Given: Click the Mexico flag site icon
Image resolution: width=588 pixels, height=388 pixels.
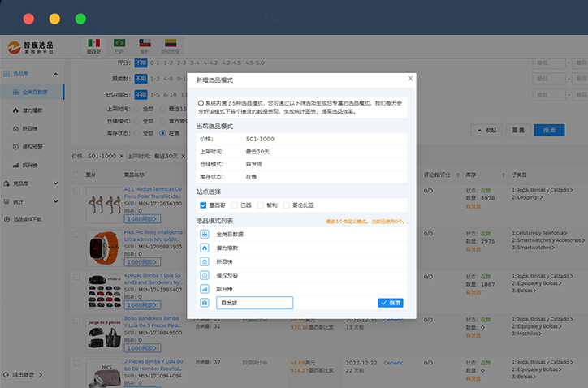Looking at the screenshot, I should (94, 43).
